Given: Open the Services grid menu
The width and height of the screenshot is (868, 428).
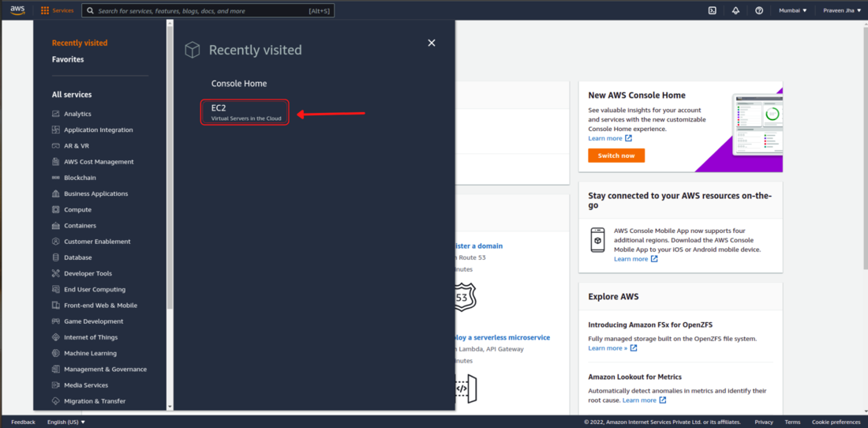Looking at the screenshot, I should click(x=57, y=10).
